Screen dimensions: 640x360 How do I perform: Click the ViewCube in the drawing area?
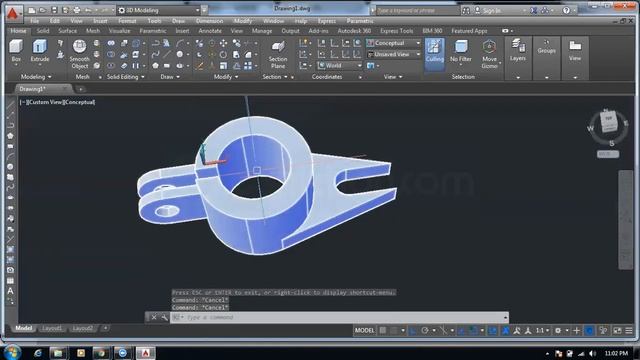click(609, 122)
